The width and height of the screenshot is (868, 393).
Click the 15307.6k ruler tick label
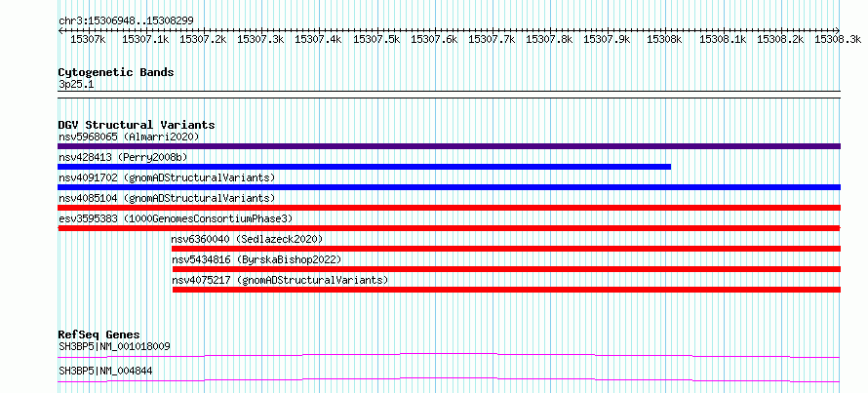pyautogui.click(x=434, y=39)
